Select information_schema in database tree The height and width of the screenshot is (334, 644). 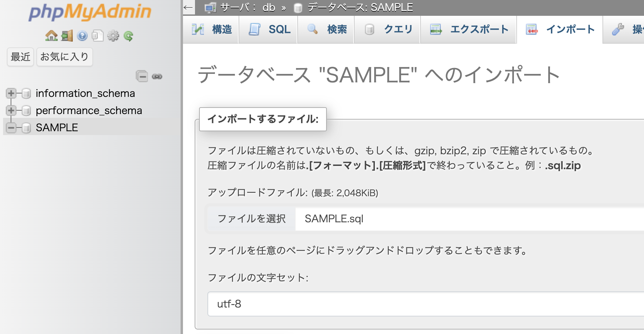tap(85, 93)
